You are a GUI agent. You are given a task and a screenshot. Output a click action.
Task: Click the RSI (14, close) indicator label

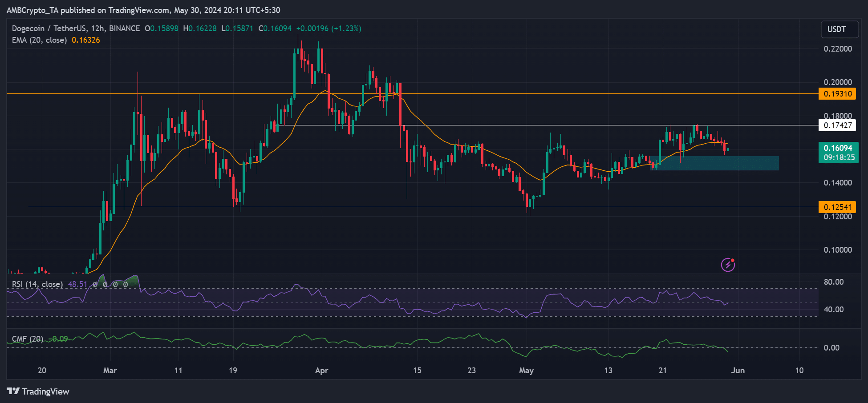click(x=37, y=284)
